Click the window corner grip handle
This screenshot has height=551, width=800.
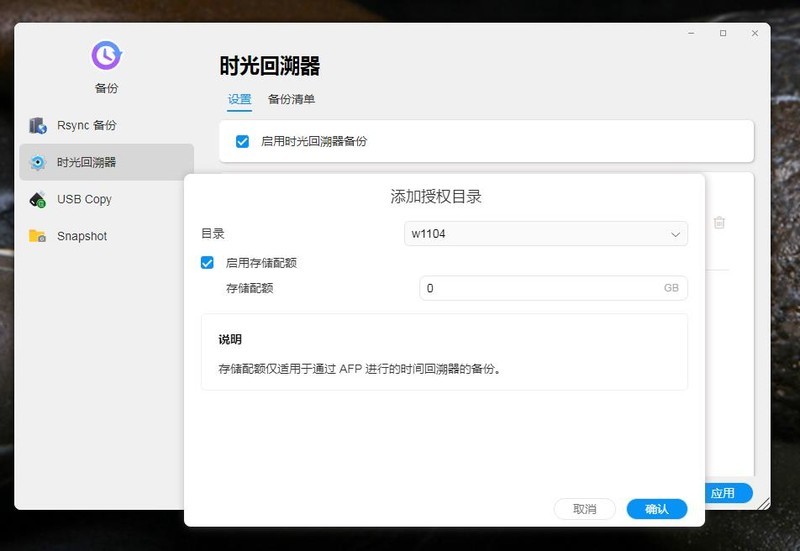tap(764, 504)
